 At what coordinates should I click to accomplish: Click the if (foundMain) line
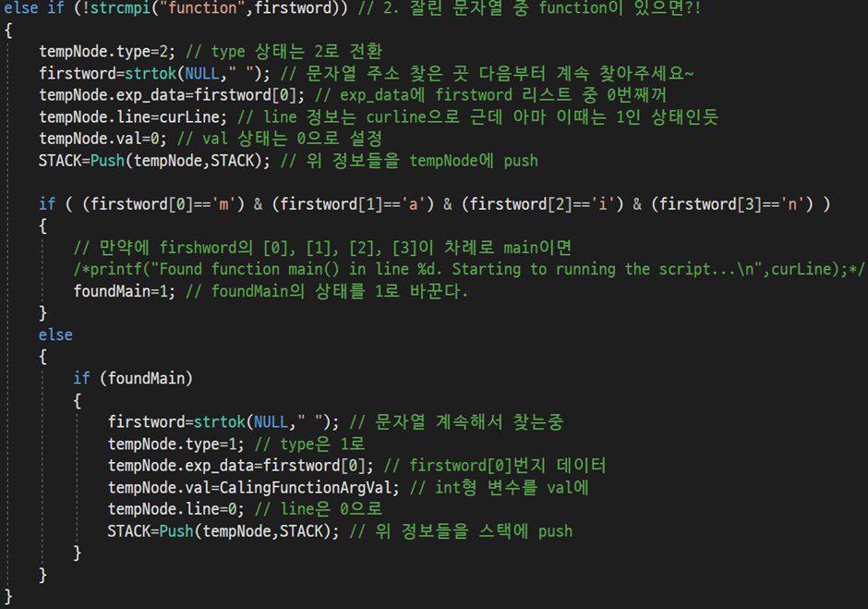coord(133,379)
